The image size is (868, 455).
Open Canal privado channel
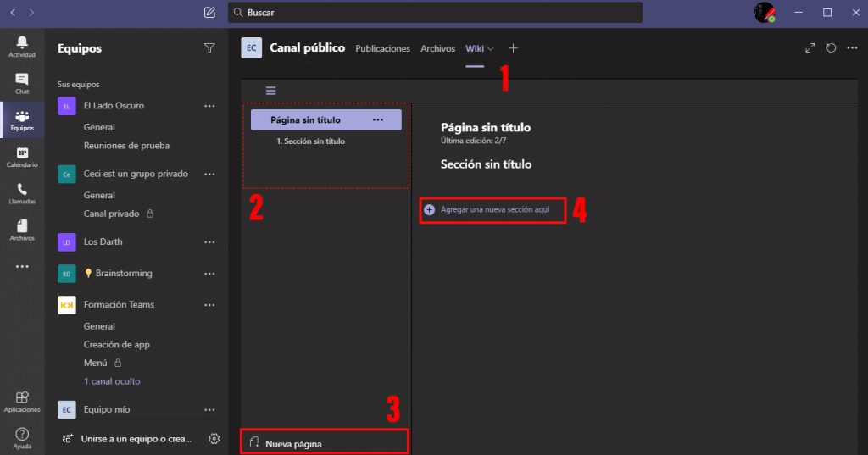pyautogui.click(x=111, y=214)
